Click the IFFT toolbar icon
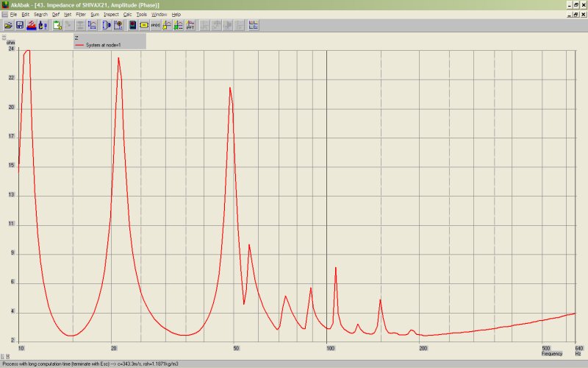 coord(190,25)
